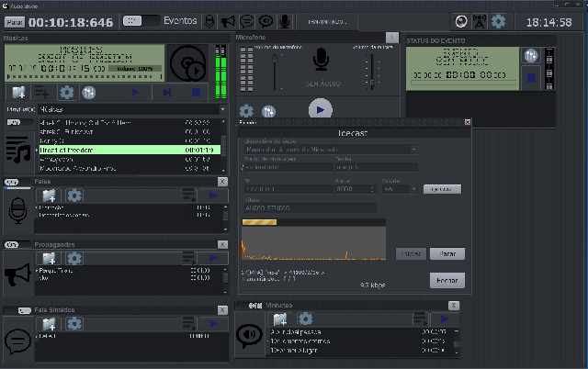Open the playlist dropdown above the song list
Viewport: 588px width, 369px height.
click(x=132, y=109)
